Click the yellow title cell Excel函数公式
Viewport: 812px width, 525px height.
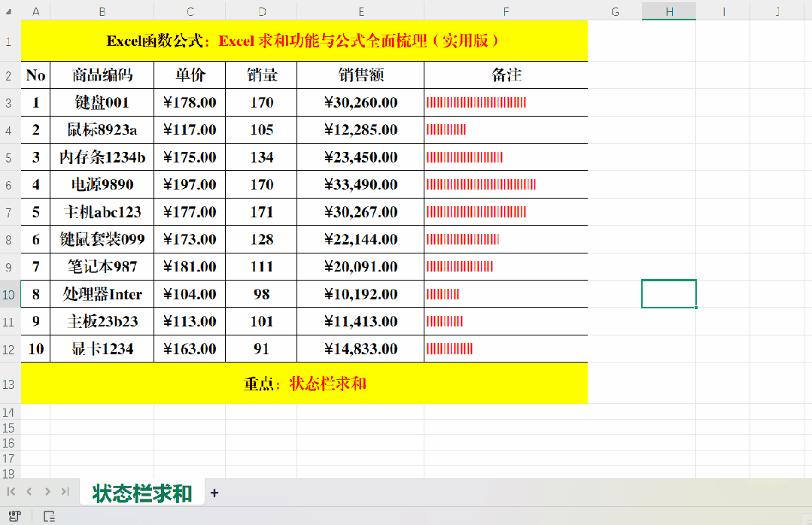pos(305,41)
